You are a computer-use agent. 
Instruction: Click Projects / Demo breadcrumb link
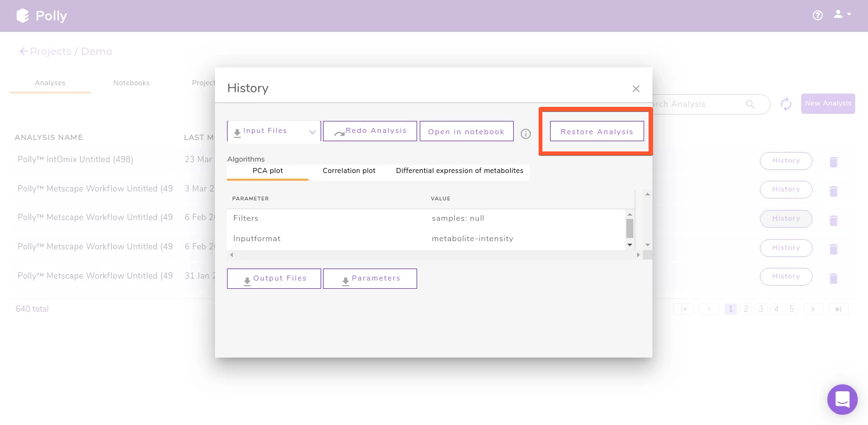(71, 52)
